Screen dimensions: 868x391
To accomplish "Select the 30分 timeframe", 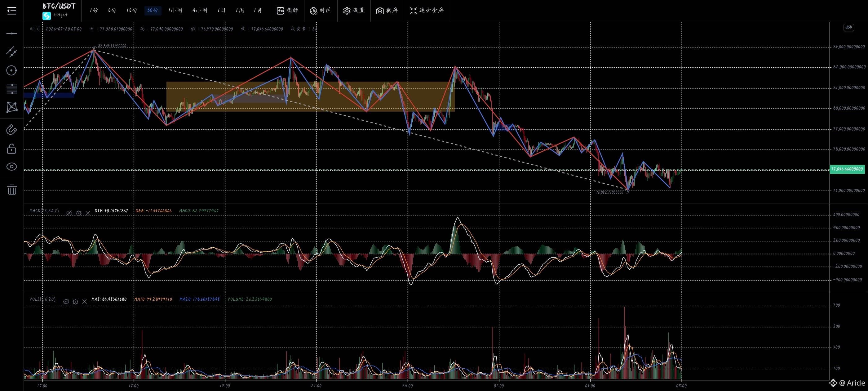I will coord(153,11).
